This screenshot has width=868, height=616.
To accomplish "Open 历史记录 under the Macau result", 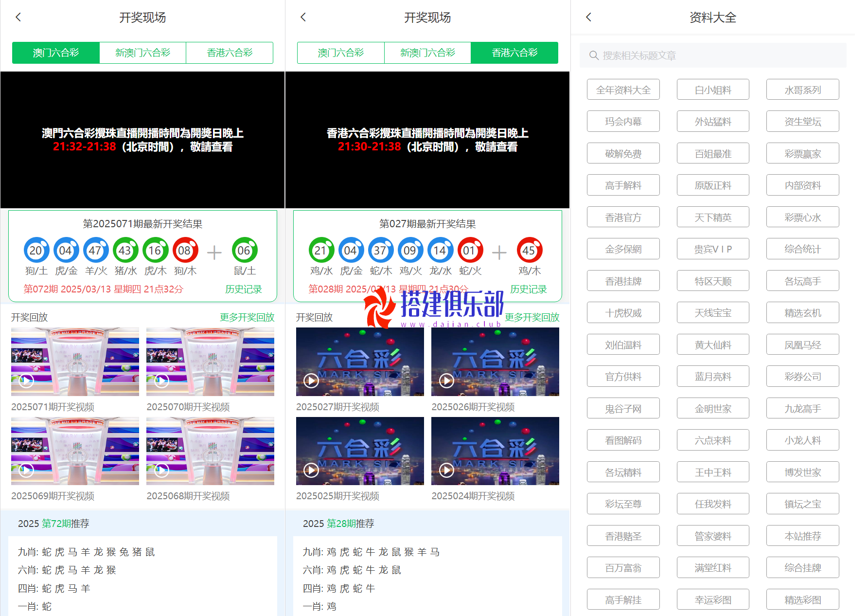I will (x=244, y=289).
